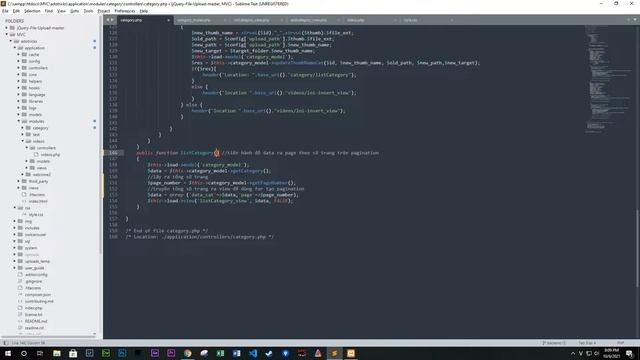Collapse the modules folder

19,121
